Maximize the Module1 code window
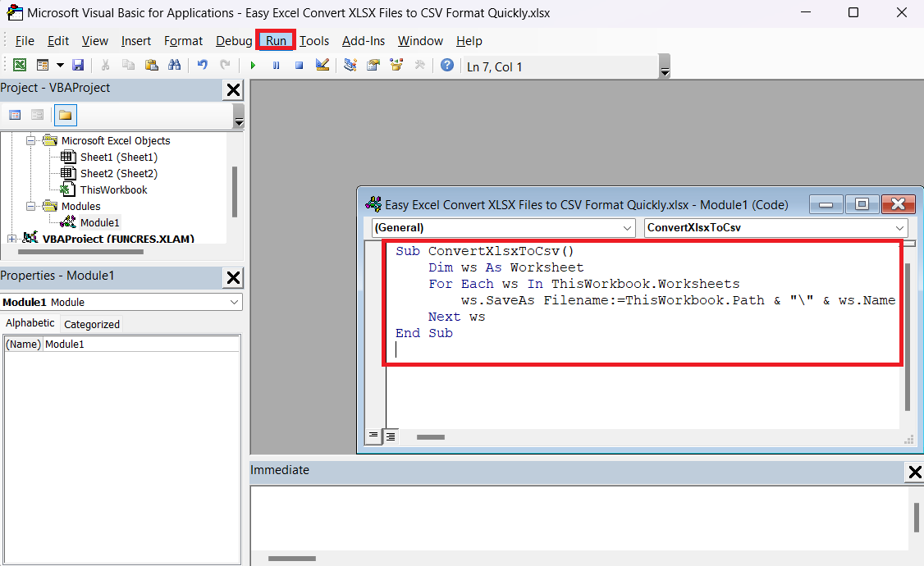The width and height of the screenshot is (924, 566). [x=862, y=204]
